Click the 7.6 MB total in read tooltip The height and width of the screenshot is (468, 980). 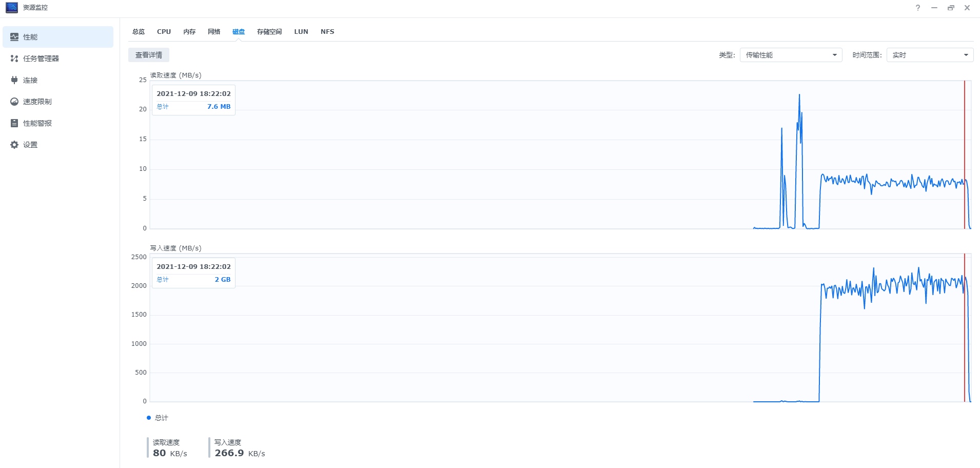[219, 107]
